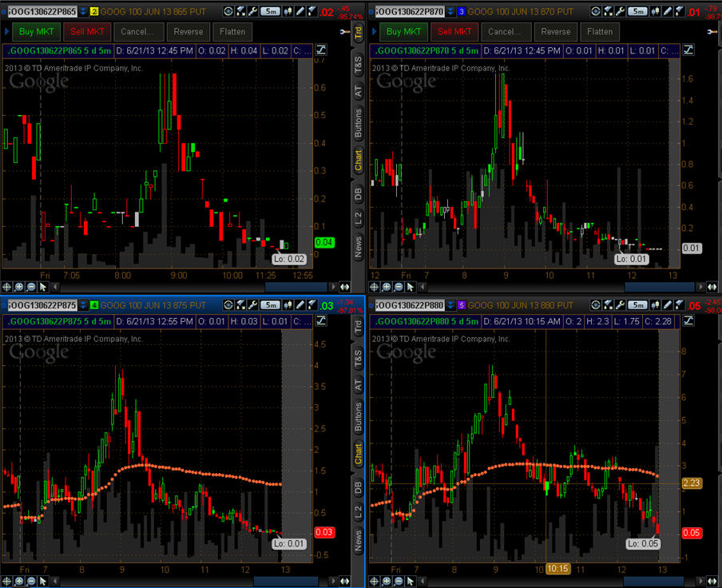Open studies flask icon in P865 chart header
This screenshot has height=588, width=722.
pyautogui.click(x=240, y=11)
